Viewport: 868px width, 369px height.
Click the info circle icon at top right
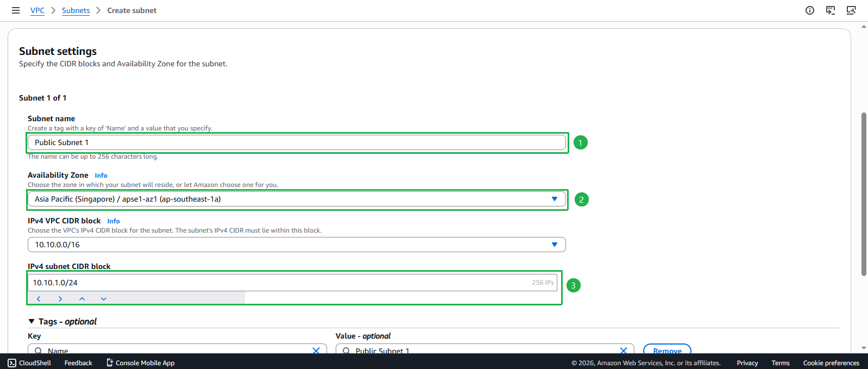pos(810,10)
